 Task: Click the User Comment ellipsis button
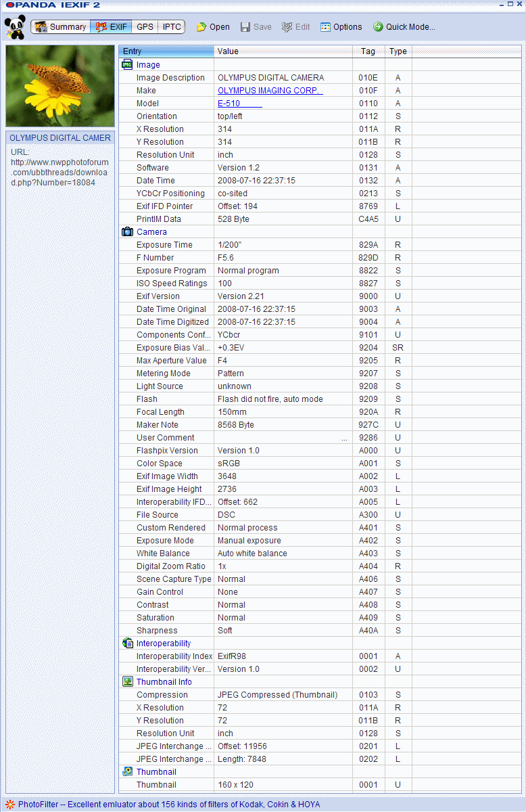(344, 438)
